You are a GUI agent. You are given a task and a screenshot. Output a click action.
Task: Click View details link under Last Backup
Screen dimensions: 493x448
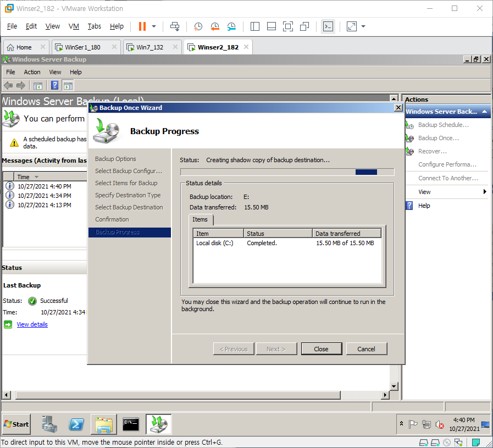[32, 324]
